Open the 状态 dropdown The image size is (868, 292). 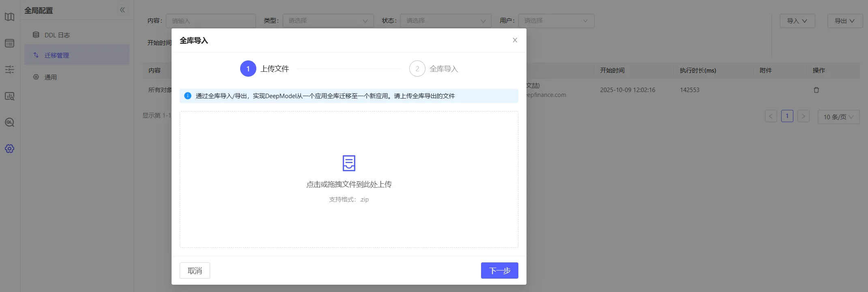tap(445, 21)
